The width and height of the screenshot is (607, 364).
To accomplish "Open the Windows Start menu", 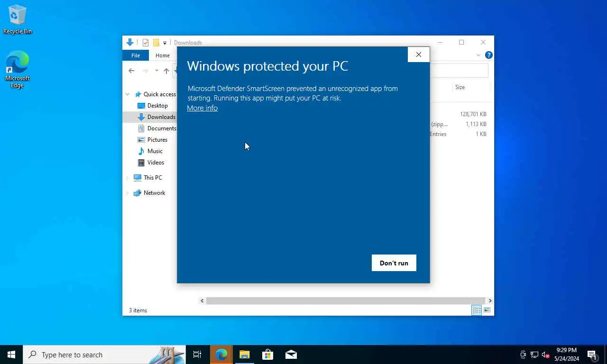I will coord(11,355).
